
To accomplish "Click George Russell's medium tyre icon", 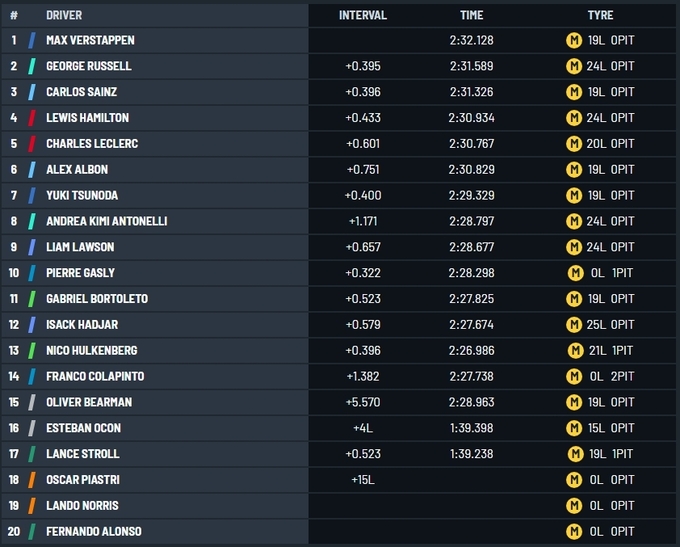I will [574, 66].
